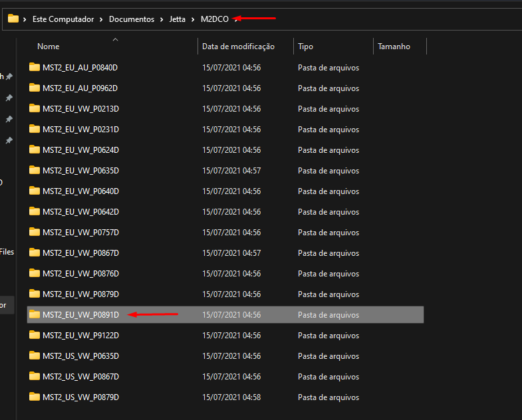Click Pasta de arquivos type for MST2_EU_VW_P9122D
522x420 pixels.
click(x=328, y=336)
